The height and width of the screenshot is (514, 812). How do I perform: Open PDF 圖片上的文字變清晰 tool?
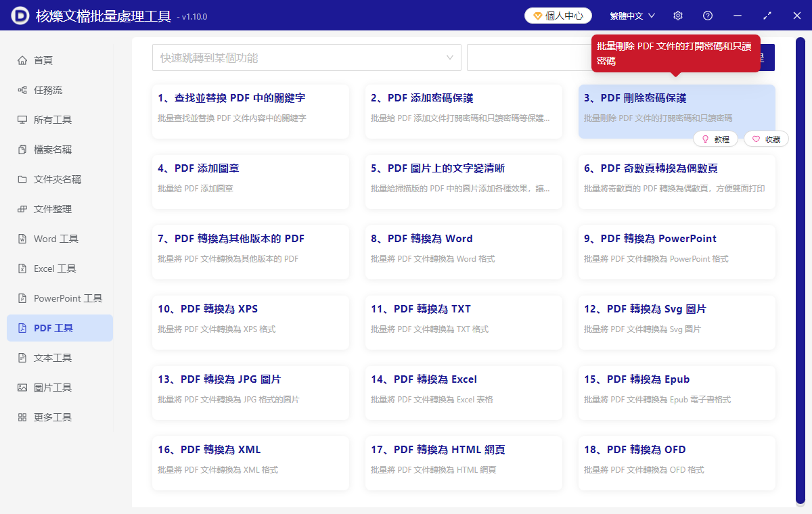tap(464, 182)
